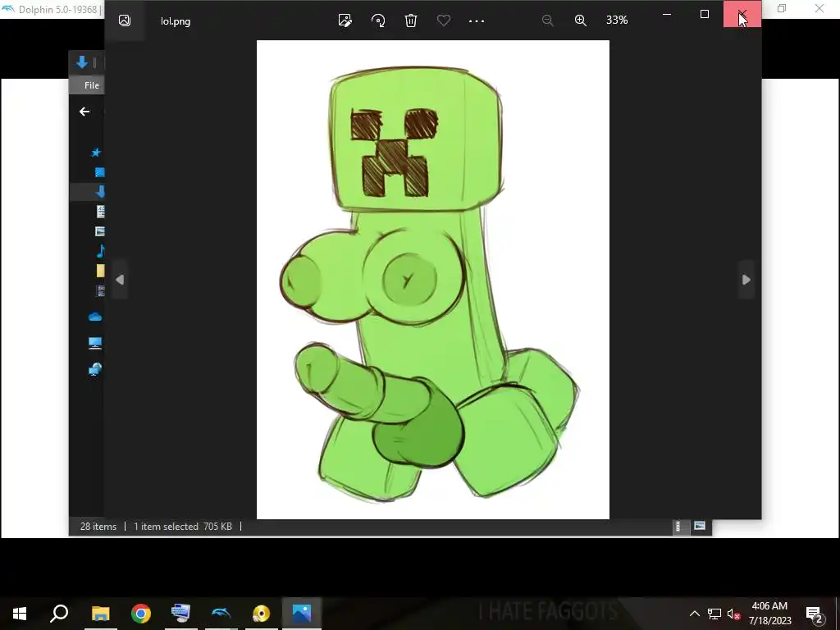Switch to Dolphin emulator on the taskbar
This screenshot has width=840, height=630.
tap(221, 613)
